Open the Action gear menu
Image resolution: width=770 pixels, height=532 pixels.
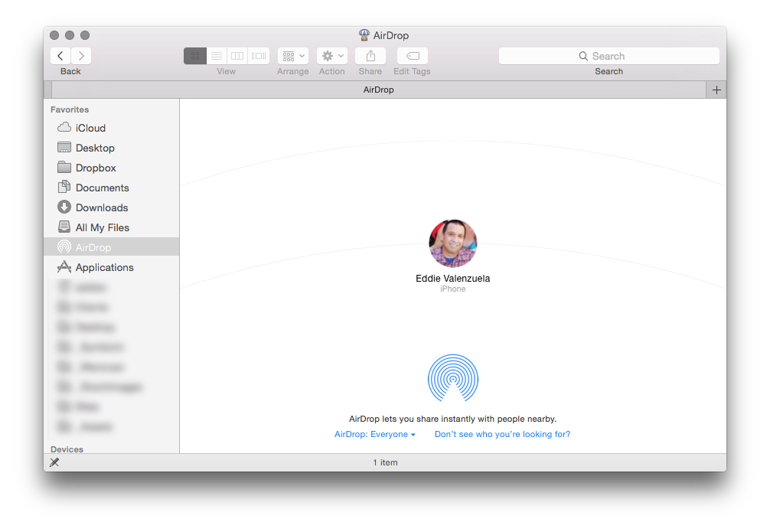tap(332, 56)
